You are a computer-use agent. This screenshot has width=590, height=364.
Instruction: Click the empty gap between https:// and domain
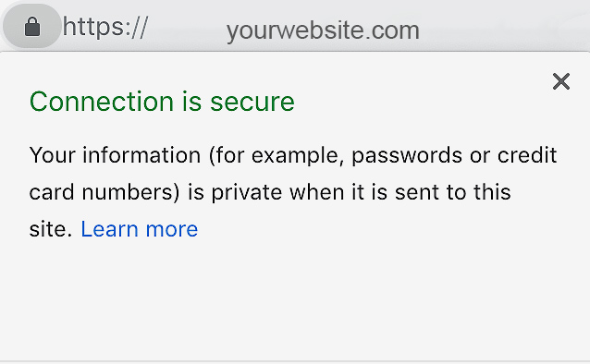[188, 29]
